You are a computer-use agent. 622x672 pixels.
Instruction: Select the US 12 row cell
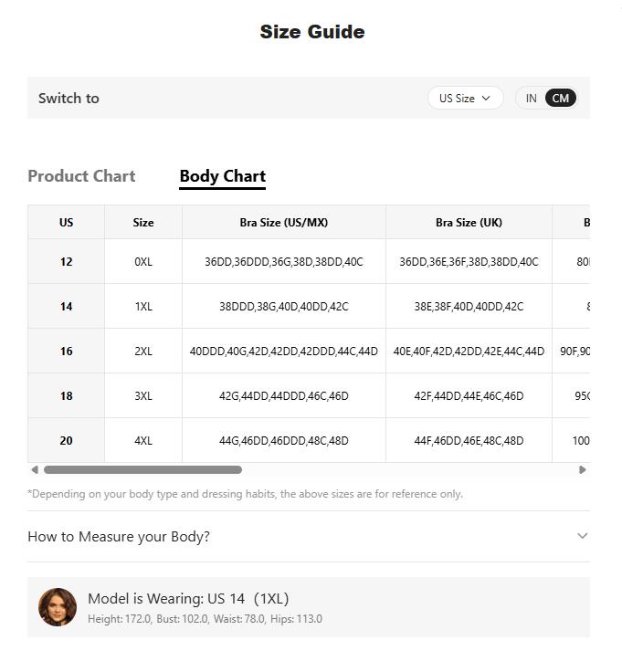point(66,261)
